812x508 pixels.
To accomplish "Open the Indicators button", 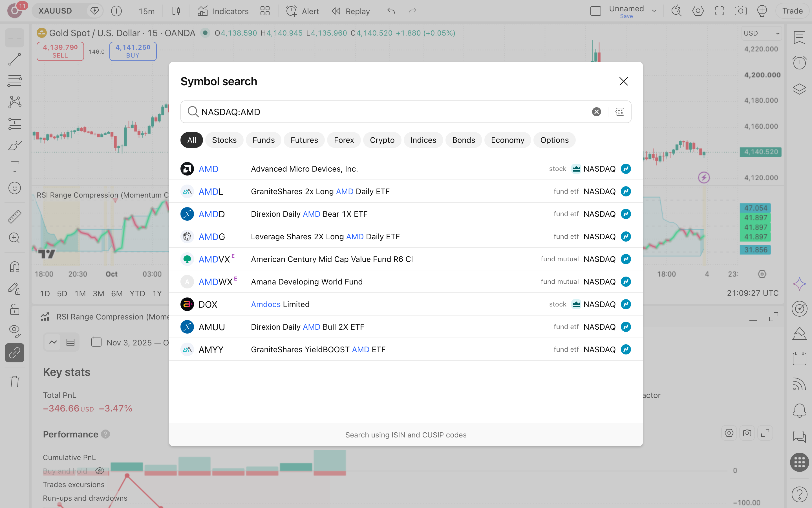I will 223,11.
